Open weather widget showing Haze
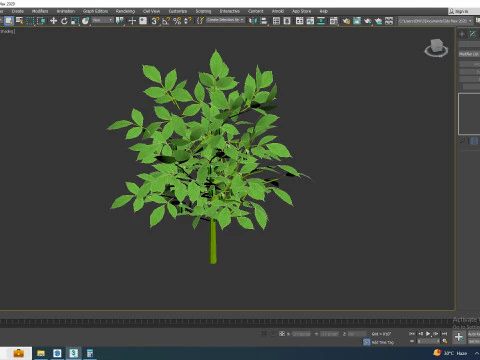The width and height of the screenshot is (480, 360). (450, 353)
